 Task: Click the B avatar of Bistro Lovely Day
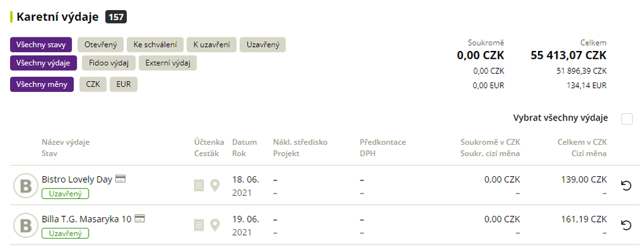pos(26,186)
